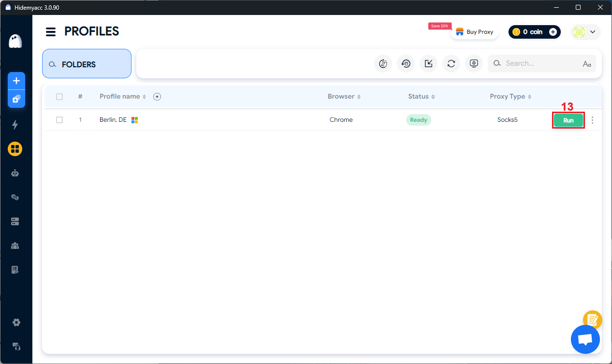The image size is (612, 364).
Task: Add a column with circled plus icon
Action: click(x=157, y=97)
